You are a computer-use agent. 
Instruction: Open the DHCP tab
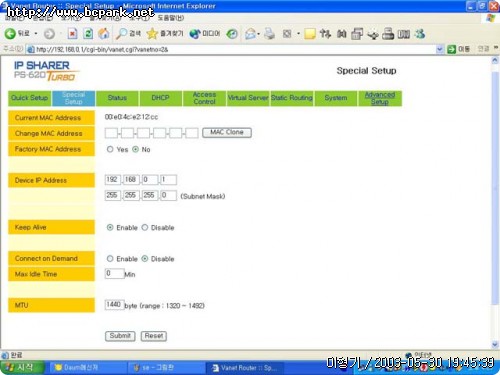point(160,98)
